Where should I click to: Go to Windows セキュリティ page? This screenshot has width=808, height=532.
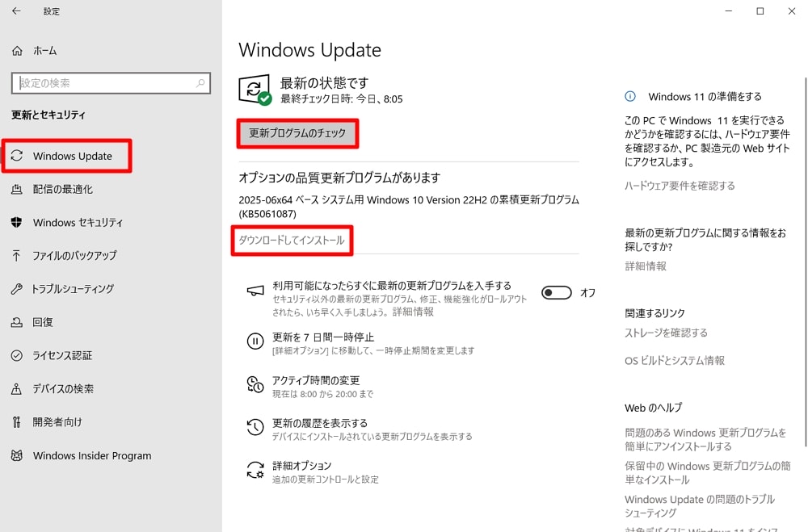pos(78,223)
